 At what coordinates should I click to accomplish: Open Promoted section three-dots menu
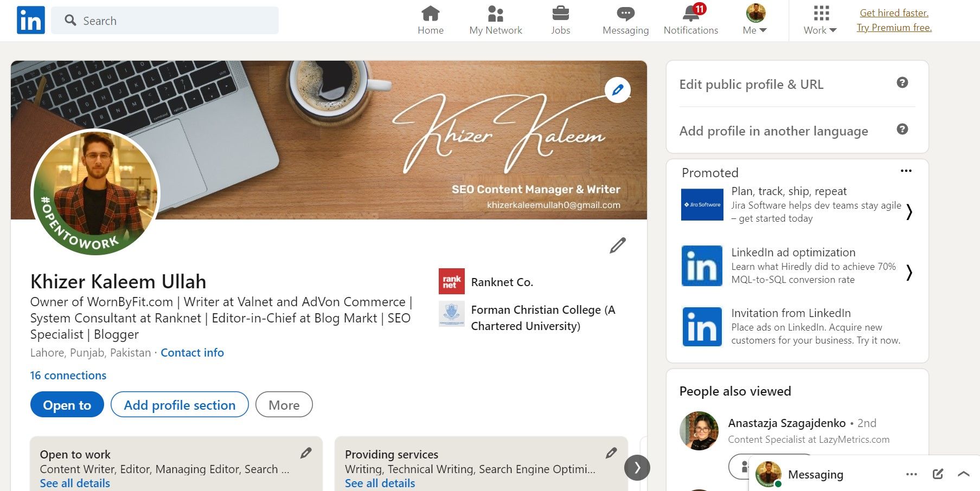click(906, 171)
